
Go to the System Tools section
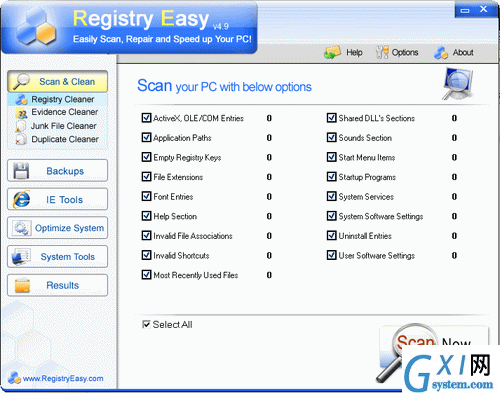tap(57, 257)
